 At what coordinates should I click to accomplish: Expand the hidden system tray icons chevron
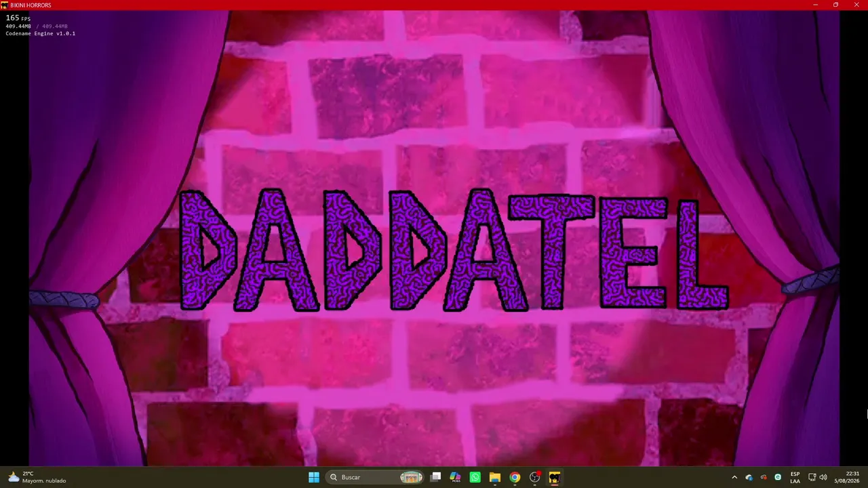[x=734, y=477]
